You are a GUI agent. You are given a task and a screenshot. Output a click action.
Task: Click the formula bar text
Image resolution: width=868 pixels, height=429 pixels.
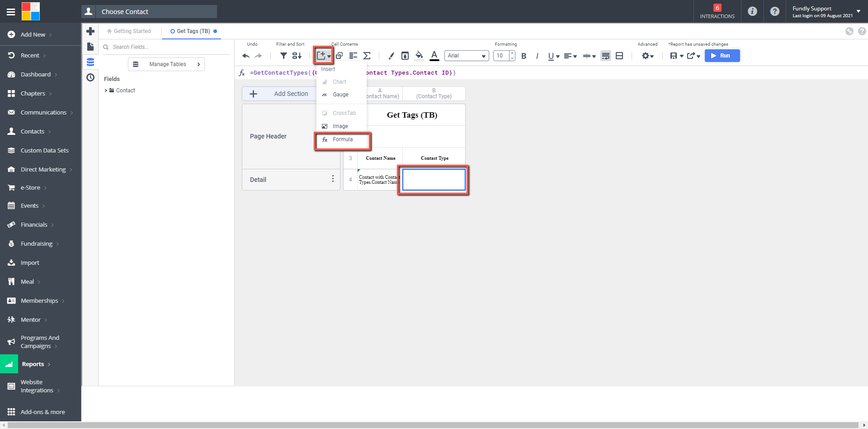coord(353,73)
